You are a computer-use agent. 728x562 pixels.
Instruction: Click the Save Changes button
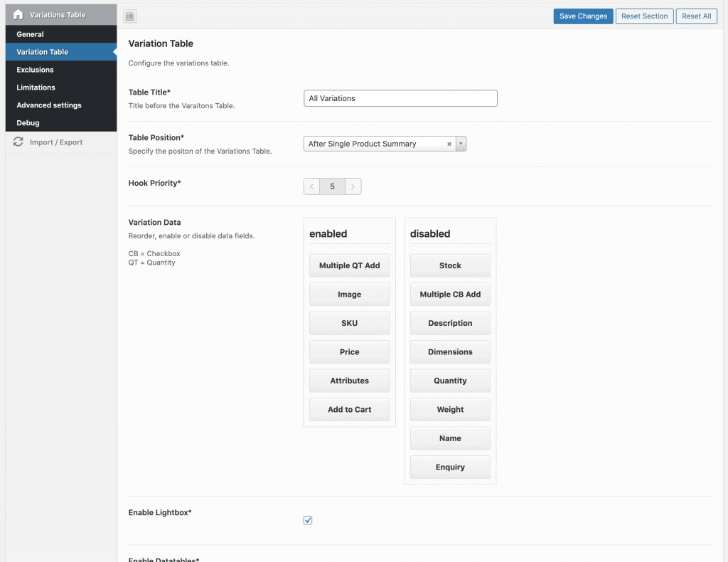(583, 16)
